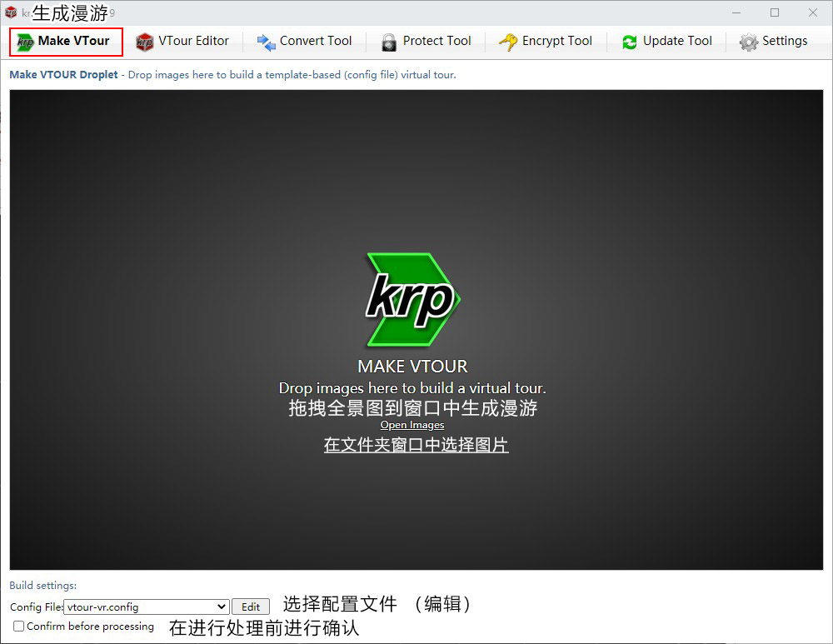Switch to the Make VTour tab
The width and height of the screenshot is (833, 644).
[65, 41]
